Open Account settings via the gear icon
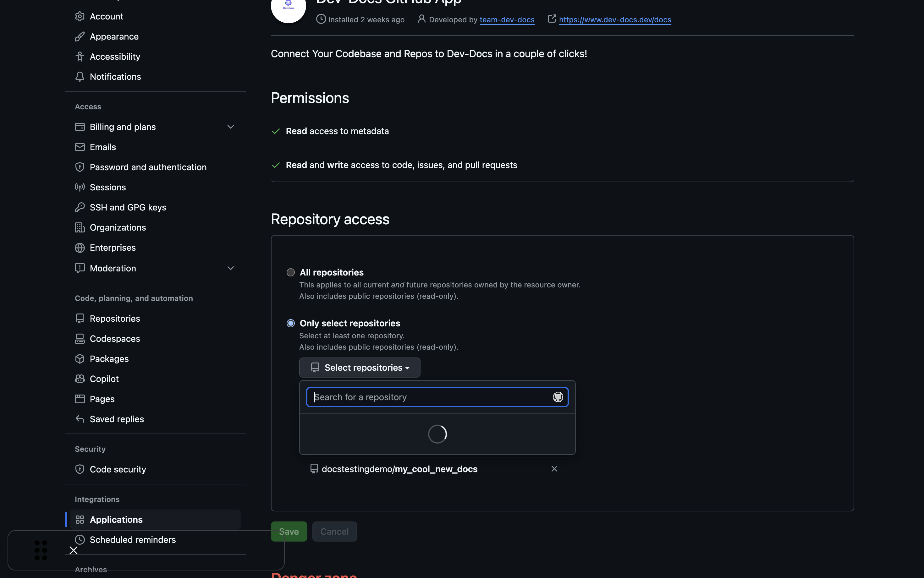 [80, 16]
